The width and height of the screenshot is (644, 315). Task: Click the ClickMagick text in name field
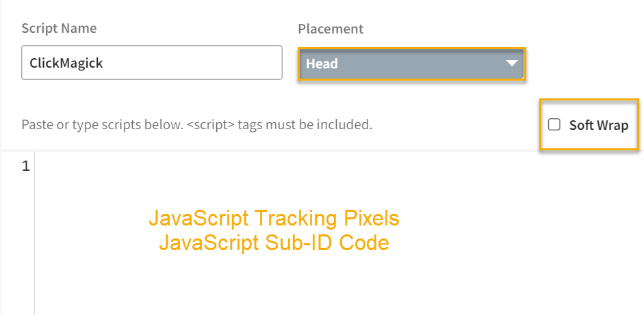coord(66,64)
